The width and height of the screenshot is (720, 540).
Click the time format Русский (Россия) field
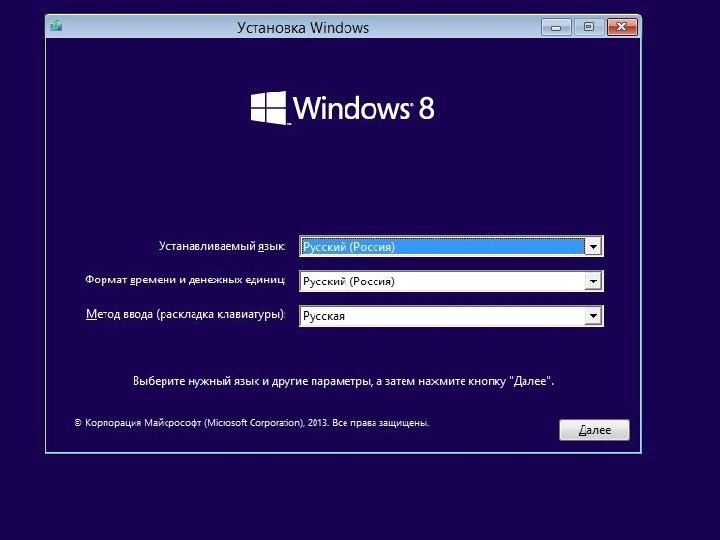pos(451,281)
